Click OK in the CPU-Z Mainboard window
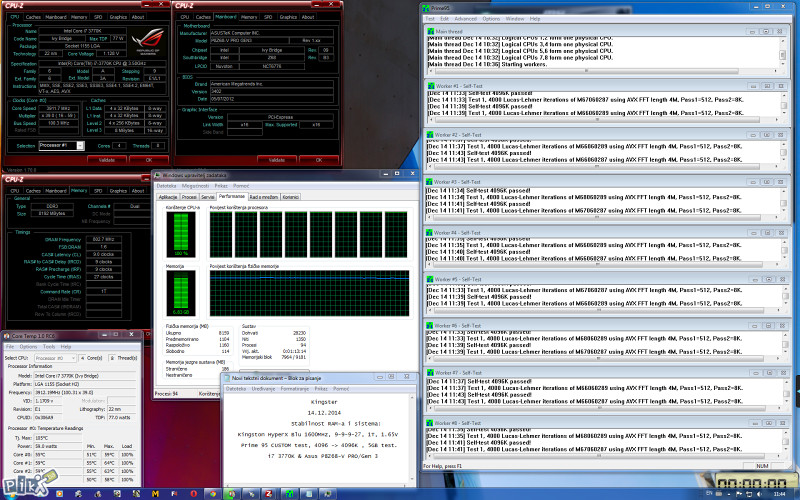Screen dimensions: 800x500 [x=319, y=160]
